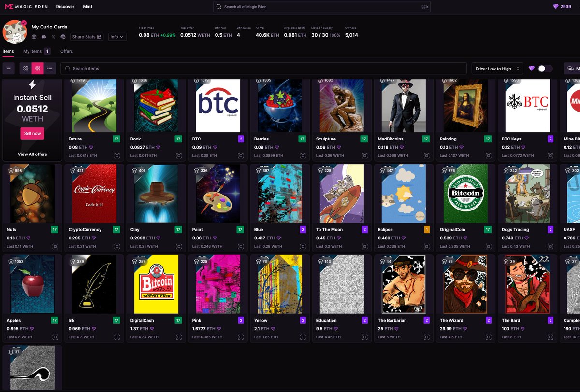Open the DigitalCash card thumbnail
The width and height of the screenshot is (580, 392).
(x=156, y=285)
